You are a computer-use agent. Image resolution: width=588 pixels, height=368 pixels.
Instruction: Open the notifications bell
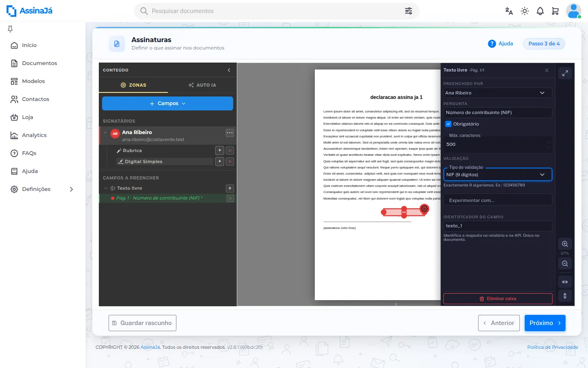click(540, 11)
